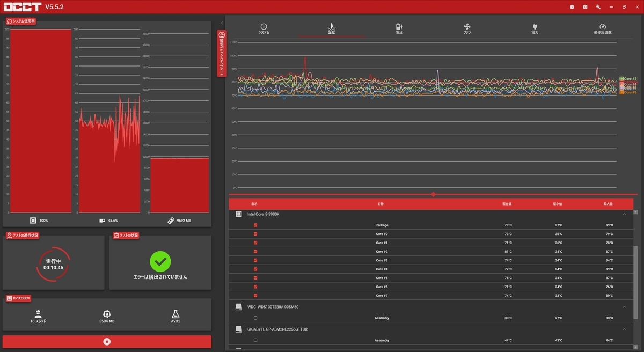Click the red divider diamond handle below graph
644x352 pixels.
pos(433,194)
